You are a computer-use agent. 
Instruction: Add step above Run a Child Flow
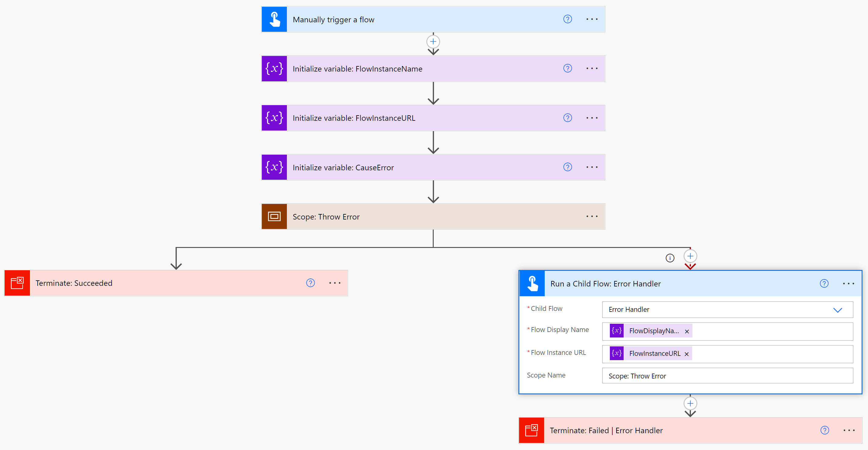coord(690,256)
